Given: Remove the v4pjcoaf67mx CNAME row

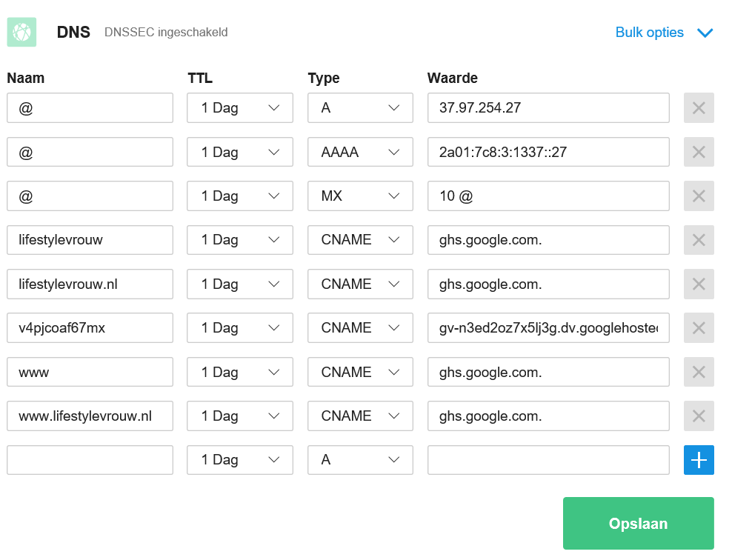Looking at the screenshot, I should (699, 327).
